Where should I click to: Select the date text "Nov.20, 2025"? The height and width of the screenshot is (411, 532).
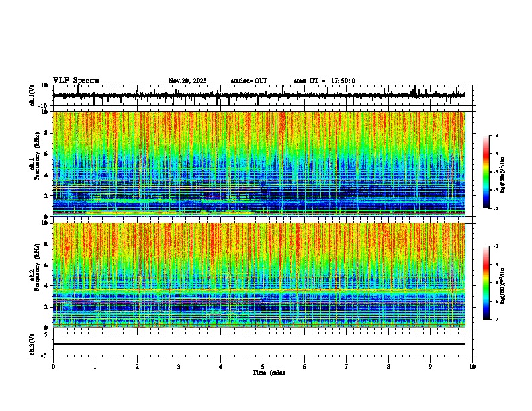(x=187, y=81)
